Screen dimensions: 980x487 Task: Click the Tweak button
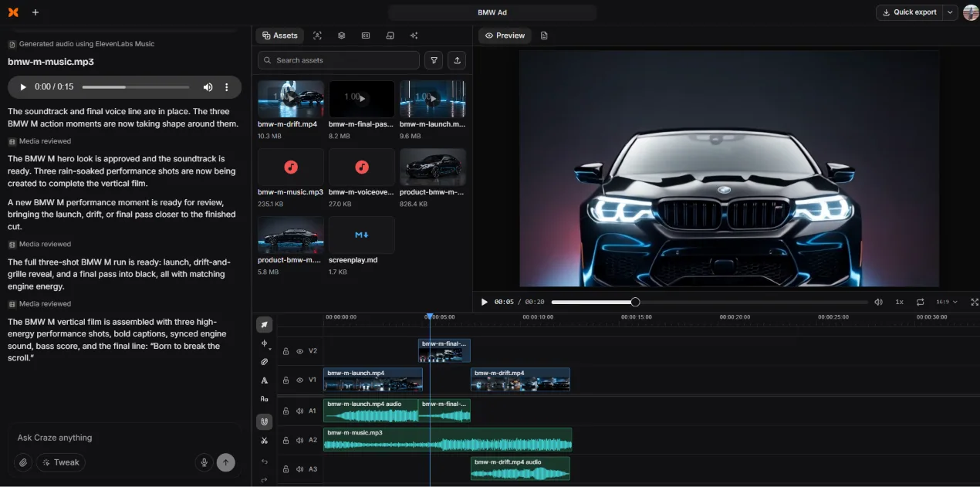(60, 462)
